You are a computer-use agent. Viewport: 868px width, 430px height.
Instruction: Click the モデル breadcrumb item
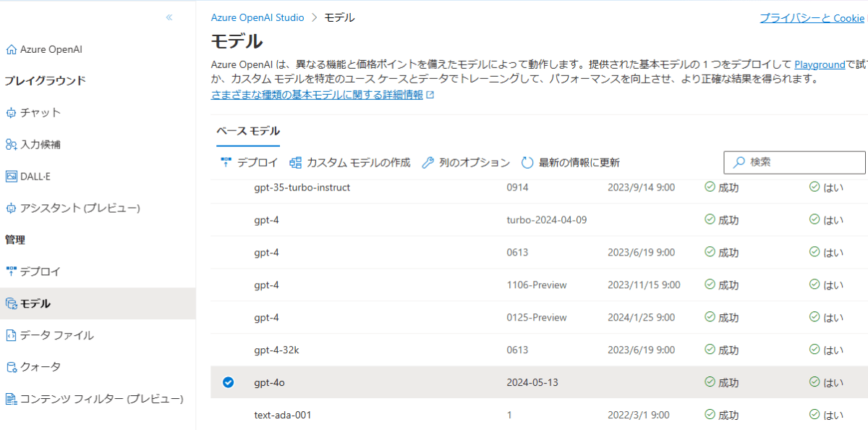[339, 17]
